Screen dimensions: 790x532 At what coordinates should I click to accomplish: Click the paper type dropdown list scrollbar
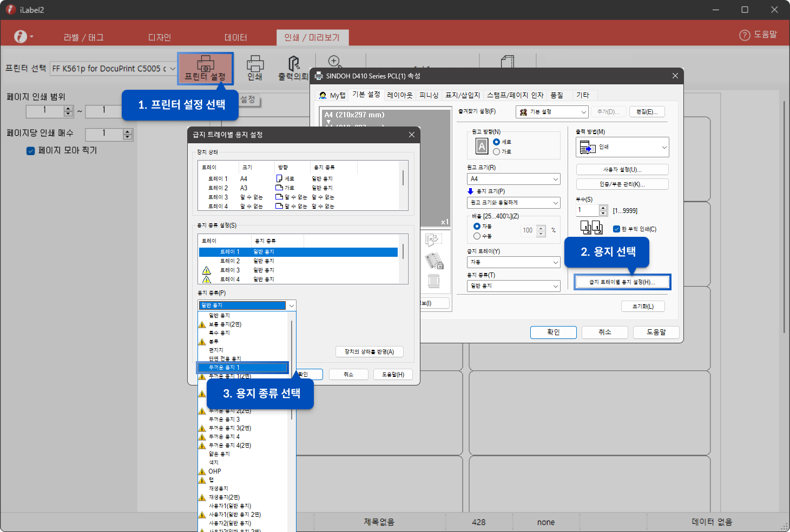click(x=292, y=370)
